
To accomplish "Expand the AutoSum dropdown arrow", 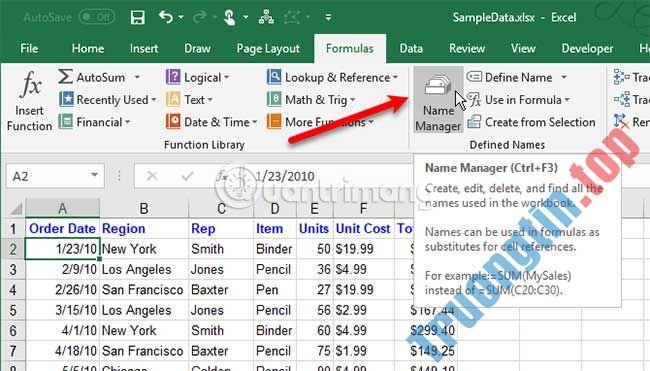I will (137, 77).
